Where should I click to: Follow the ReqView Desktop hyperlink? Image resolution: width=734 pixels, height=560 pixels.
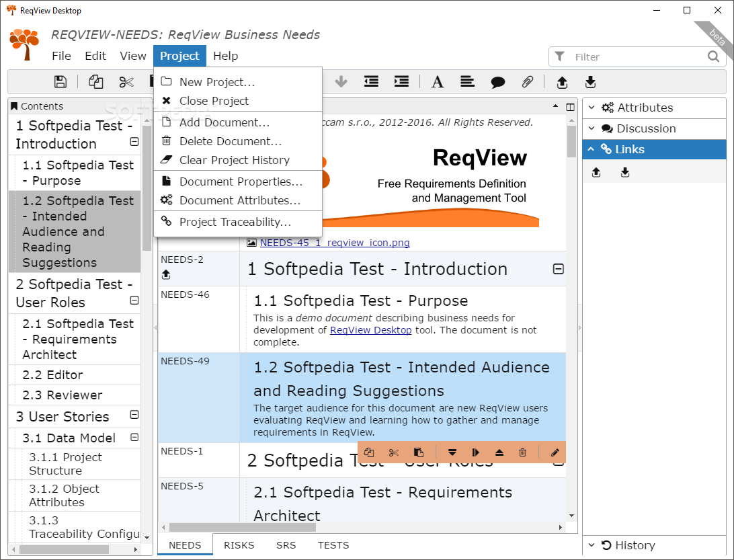tap(371, 330)
